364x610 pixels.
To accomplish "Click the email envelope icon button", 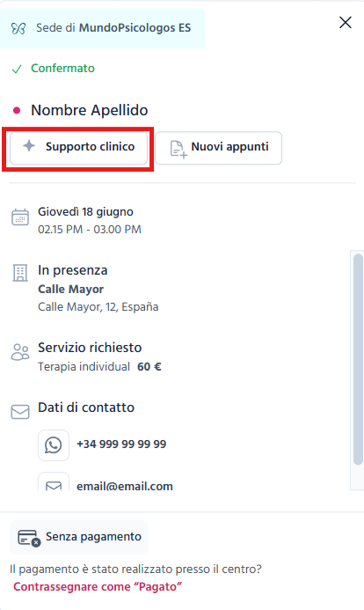I will [x=54, y=482].
